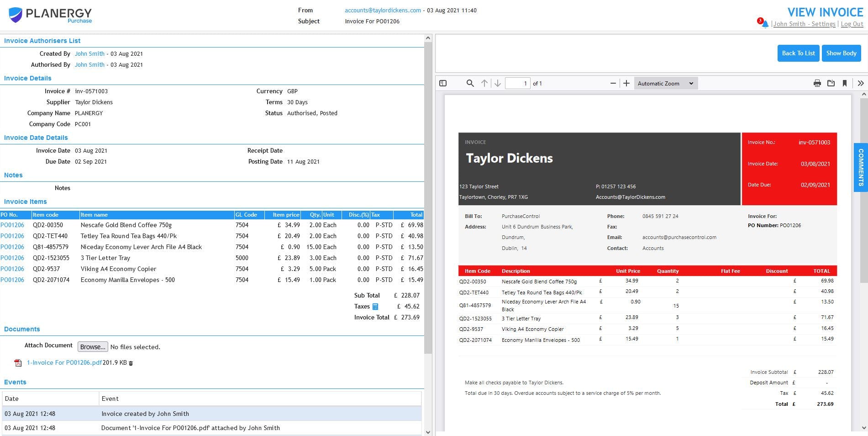The height and width of the screenshot is (436, 868).
Task: Open the Automatic Zoom dropdown
Action: pyautogui.click(x=665, y=83)
